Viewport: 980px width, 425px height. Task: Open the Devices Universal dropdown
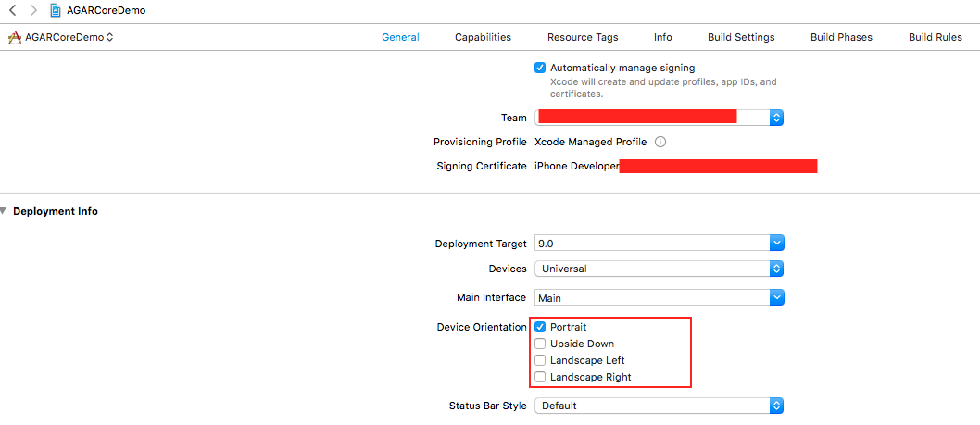[660, 269]
